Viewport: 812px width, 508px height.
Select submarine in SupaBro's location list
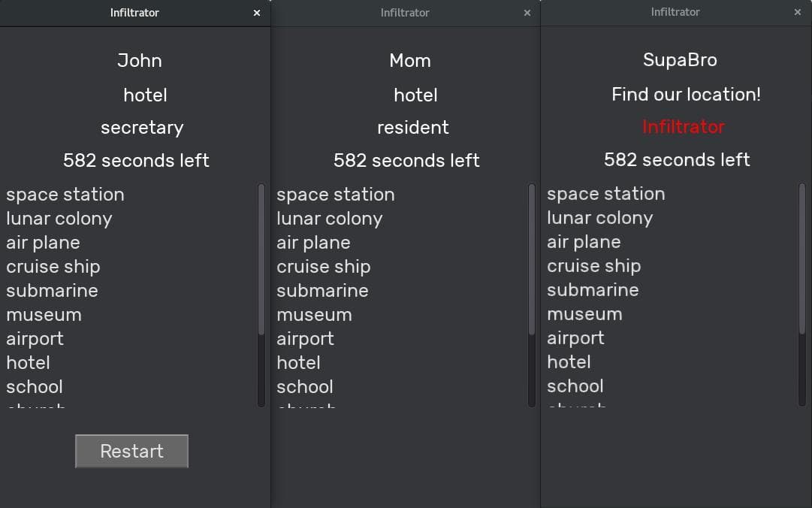[x=593, y=289]
